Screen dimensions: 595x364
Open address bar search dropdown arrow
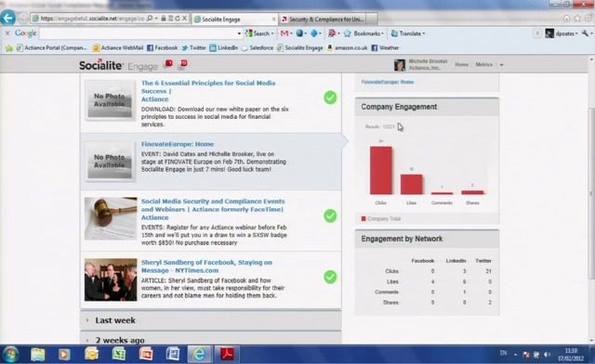[x=156, y=19]
